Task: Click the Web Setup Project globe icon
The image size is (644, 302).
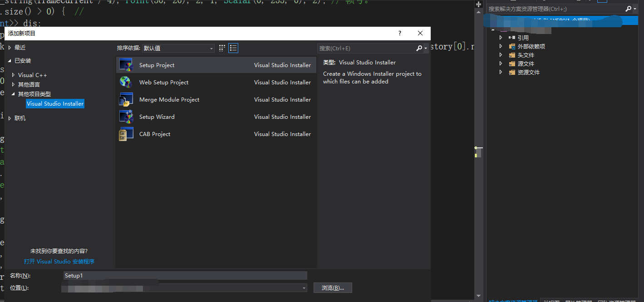Action: point(126,82)
